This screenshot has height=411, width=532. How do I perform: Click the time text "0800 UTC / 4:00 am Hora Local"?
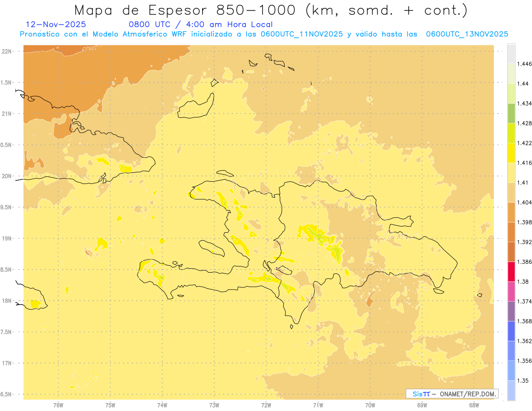coord(200,24)
